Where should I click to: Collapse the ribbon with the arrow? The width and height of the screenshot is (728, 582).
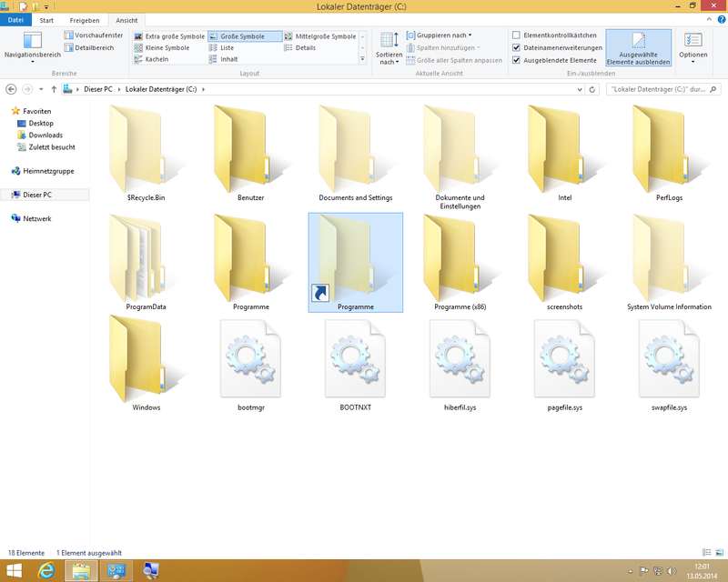point(709,19)
